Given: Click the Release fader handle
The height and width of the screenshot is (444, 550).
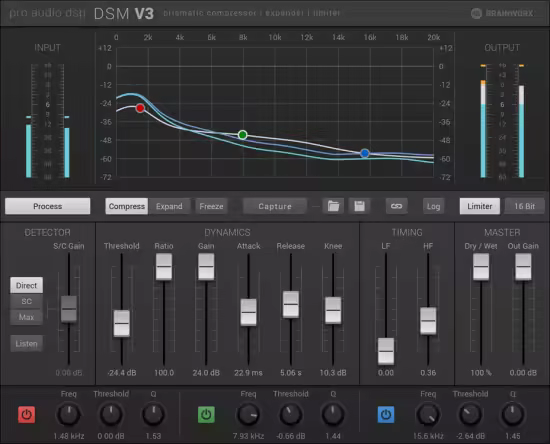Looking at the screenshot, I should (291, 304).
